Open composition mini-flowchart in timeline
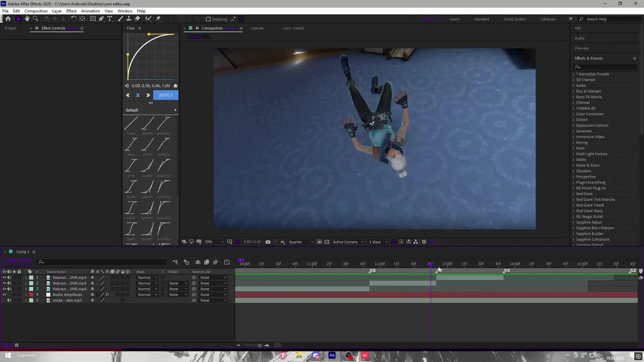The width and height of the screenshot is (644, 362). tap(175, 262)
